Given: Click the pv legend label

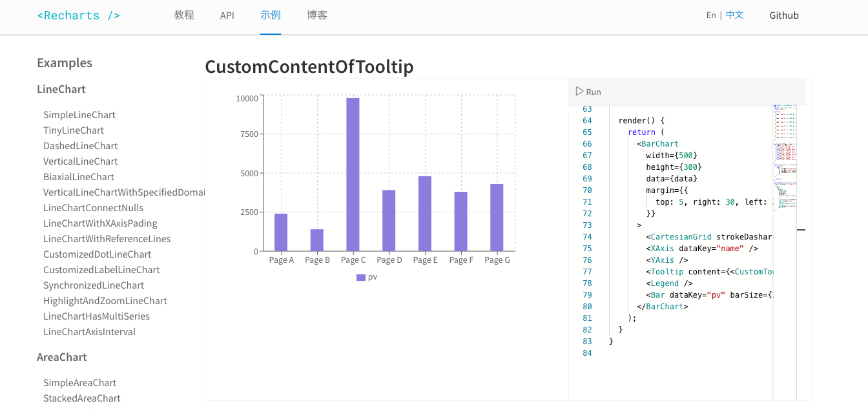Looking at the screenshot, I should (373, 277).
